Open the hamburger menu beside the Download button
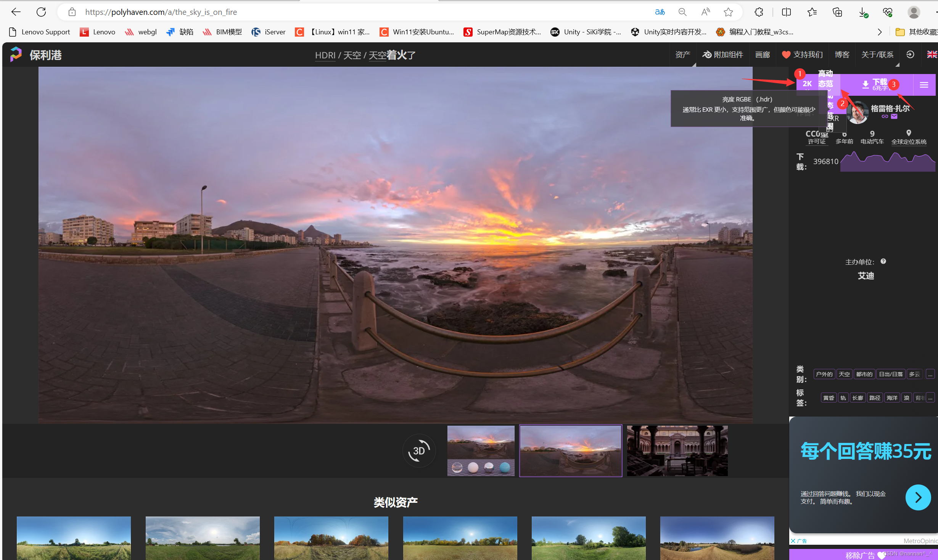938x560 pixels. [924, 85]
